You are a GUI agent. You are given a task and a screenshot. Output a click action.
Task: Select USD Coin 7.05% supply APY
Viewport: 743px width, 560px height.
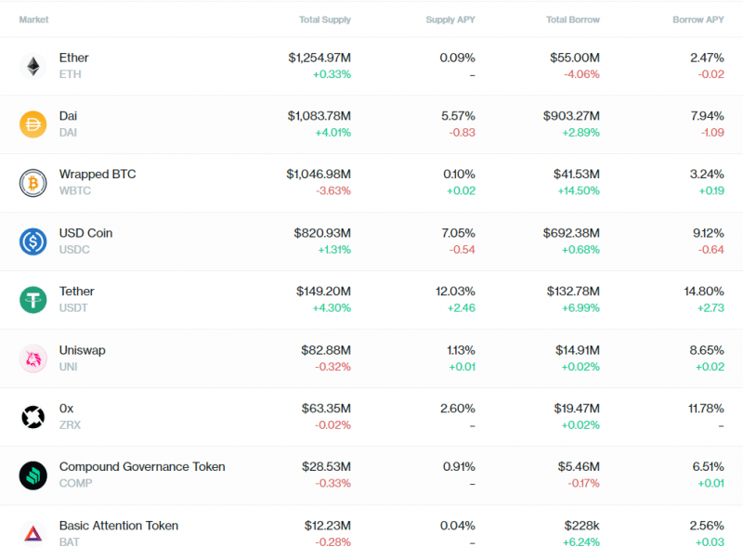(x=456, y=233)
